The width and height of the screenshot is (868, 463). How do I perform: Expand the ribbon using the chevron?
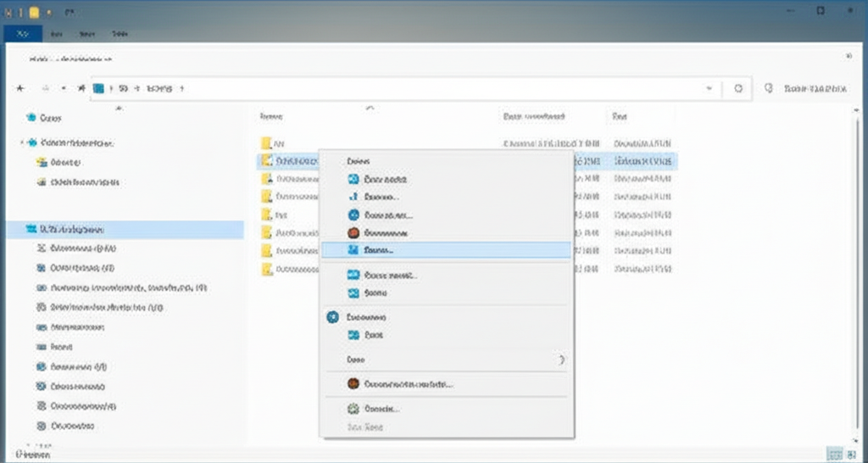click(x=849, y=57)
